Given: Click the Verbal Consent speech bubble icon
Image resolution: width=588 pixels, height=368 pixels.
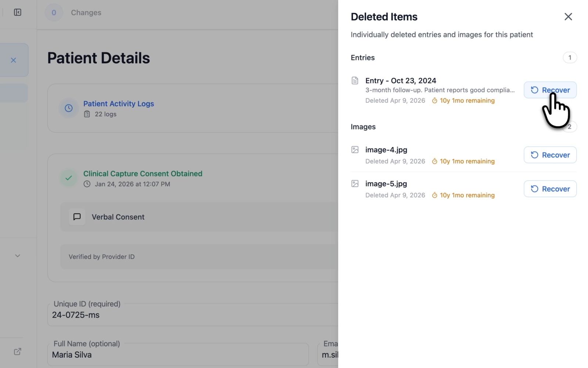Looking at the screenshot, I should [x=77, y=217].
